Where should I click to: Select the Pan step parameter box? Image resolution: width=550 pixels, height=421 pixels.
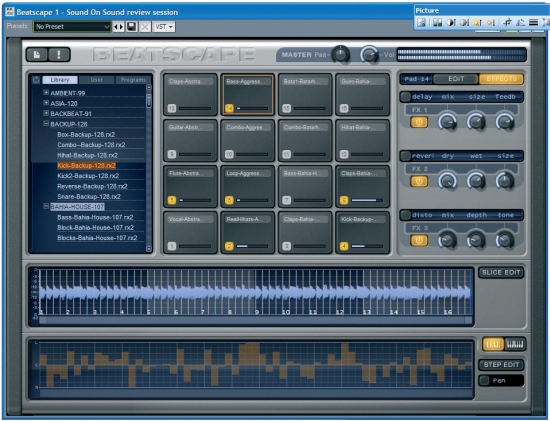click(501, 381)
